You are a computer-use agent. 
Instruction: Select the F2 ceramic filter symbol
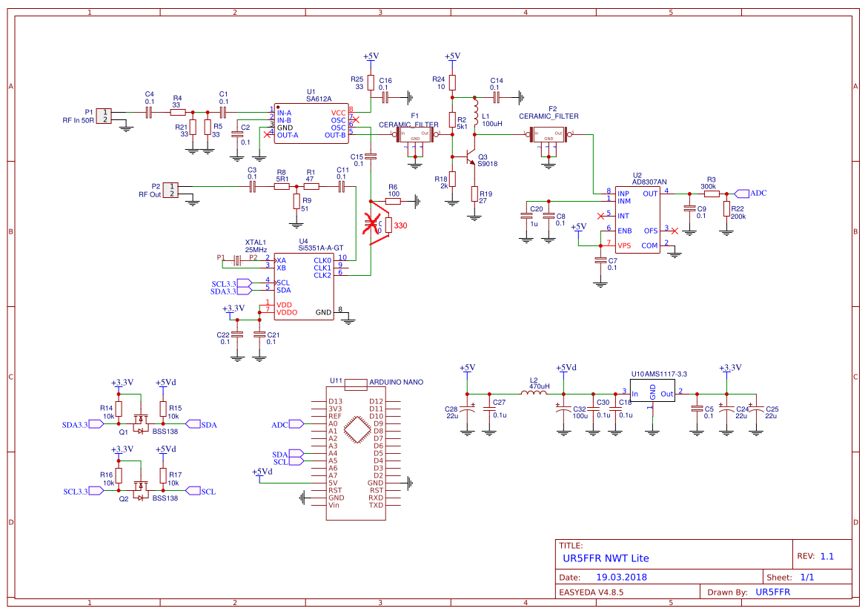coord(549,134)
